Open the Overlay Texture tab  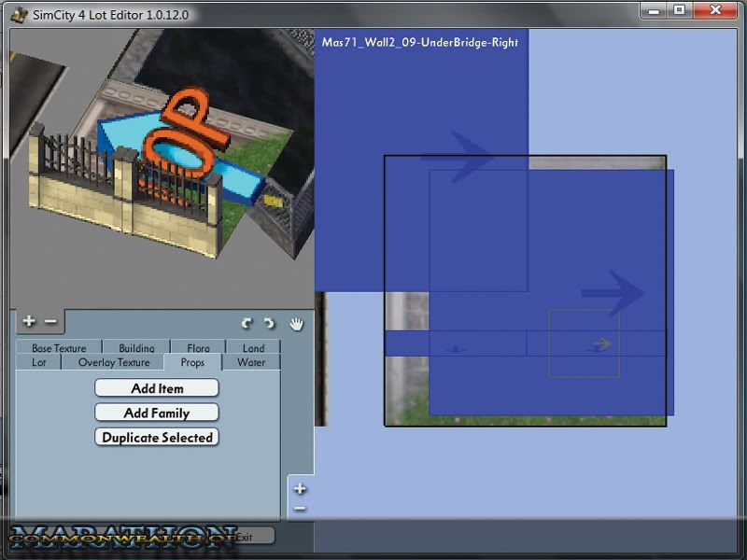coord(114,362)
